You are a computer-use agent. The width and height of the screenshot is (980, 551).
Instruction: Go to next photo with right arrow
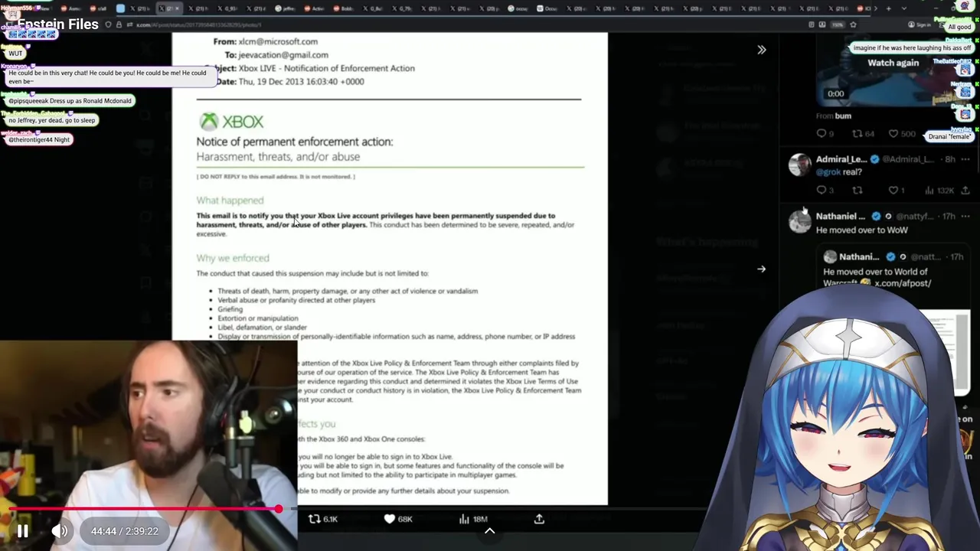[761, 269]
